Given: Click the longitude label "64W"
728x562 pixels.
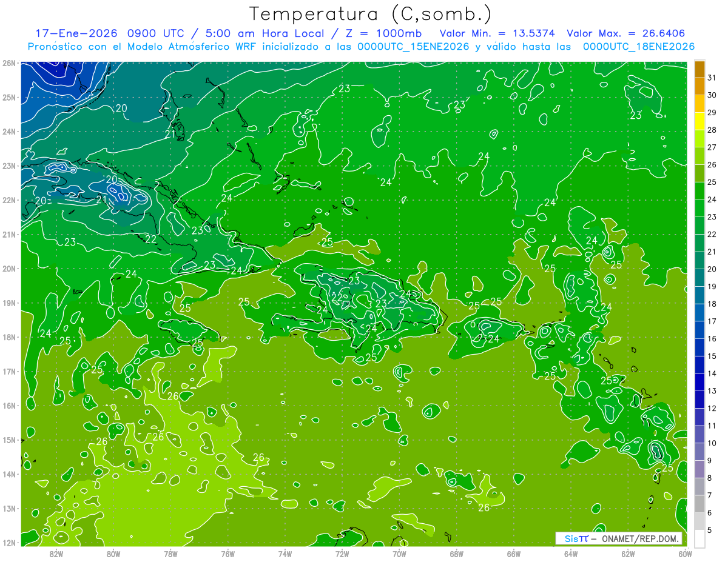Looking at the screenshot, I should click(x=571, y=554).
